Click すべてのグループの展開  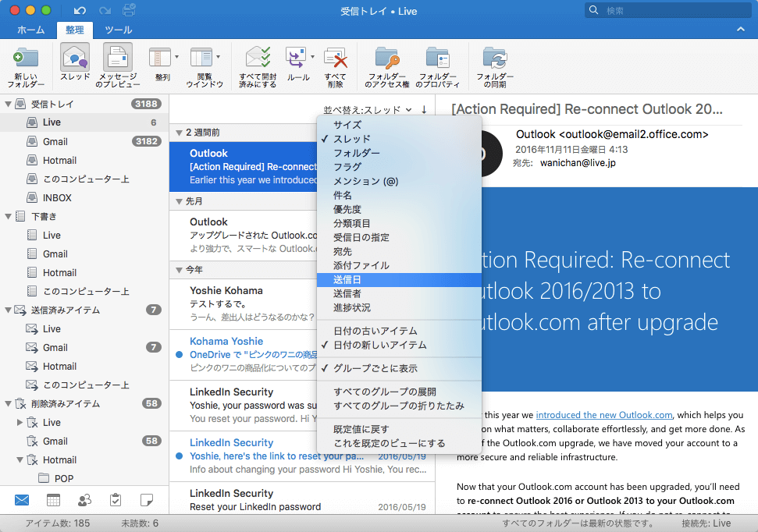tap(400, 392)
